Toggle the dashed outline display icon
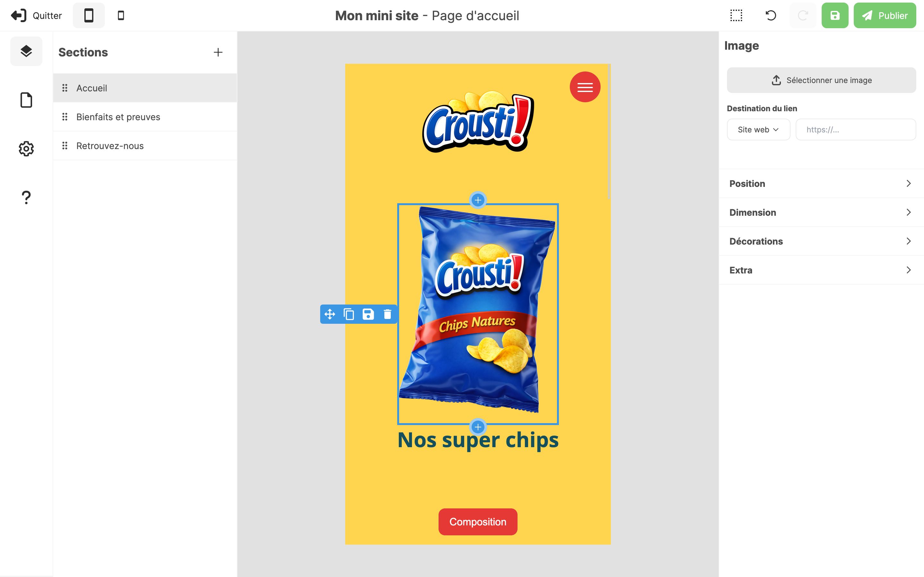This screenshot has height=577, width=924. pos(736,16)
